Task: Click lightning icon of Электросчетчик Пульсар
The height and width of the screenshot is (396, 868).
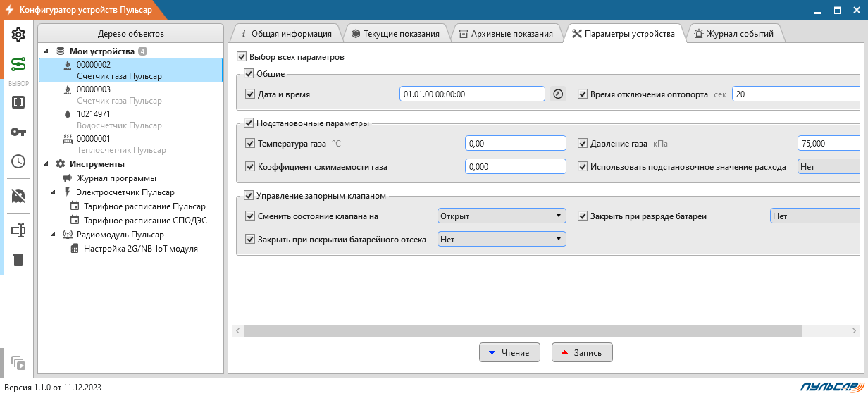Action: [x=67, y=192]
